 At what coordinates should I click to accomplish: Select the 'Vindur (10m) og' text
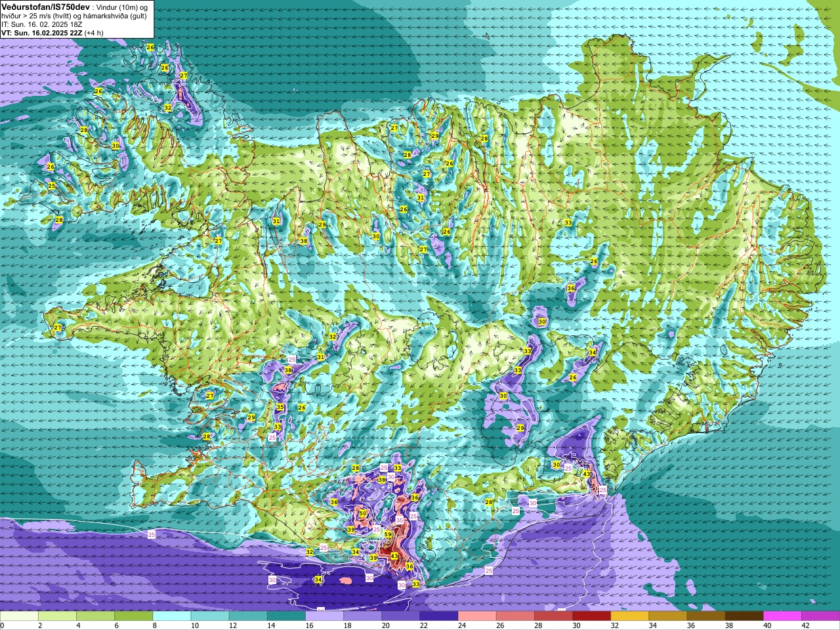click(x=121, y=7)
